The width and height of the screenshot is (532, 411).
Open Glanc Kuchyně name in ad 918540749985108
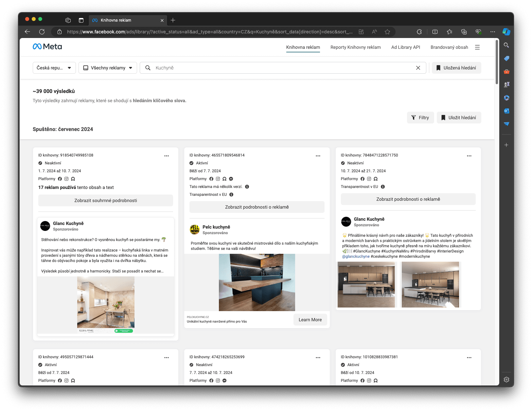(68, 223)
